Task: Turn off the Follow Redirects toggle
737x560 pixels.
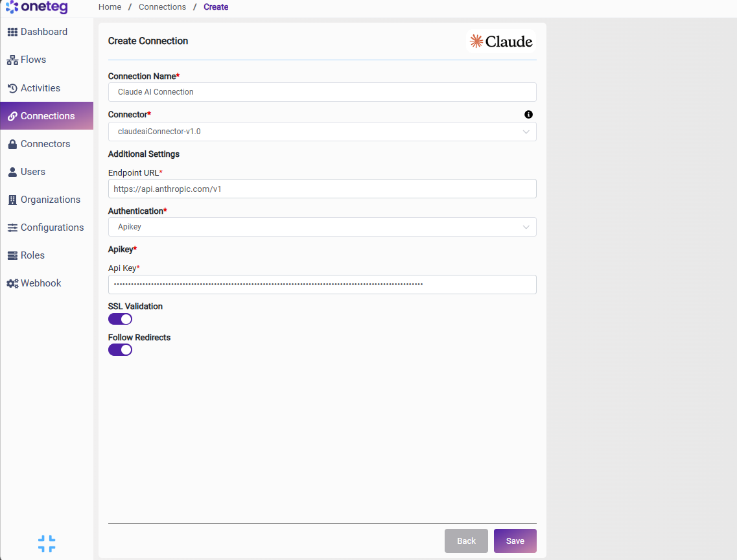Action: tap(121, 350)
